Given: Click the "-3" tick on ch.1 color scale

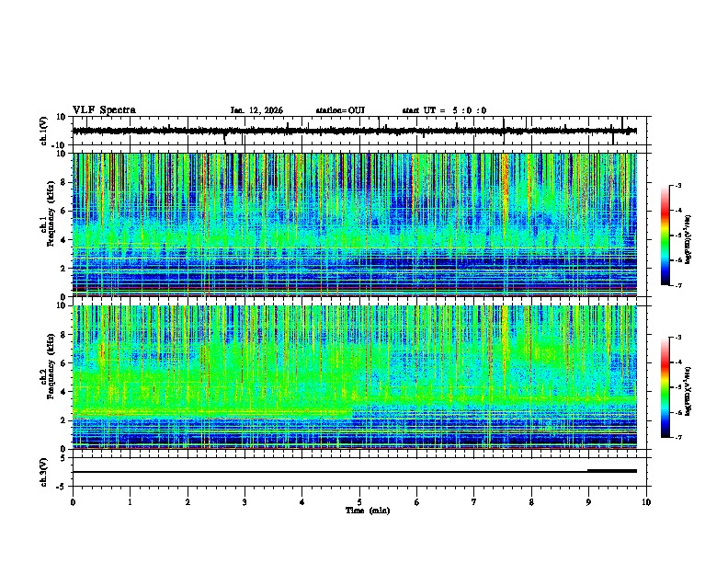Looking at the screenshot, I should [x=678, y=185].
